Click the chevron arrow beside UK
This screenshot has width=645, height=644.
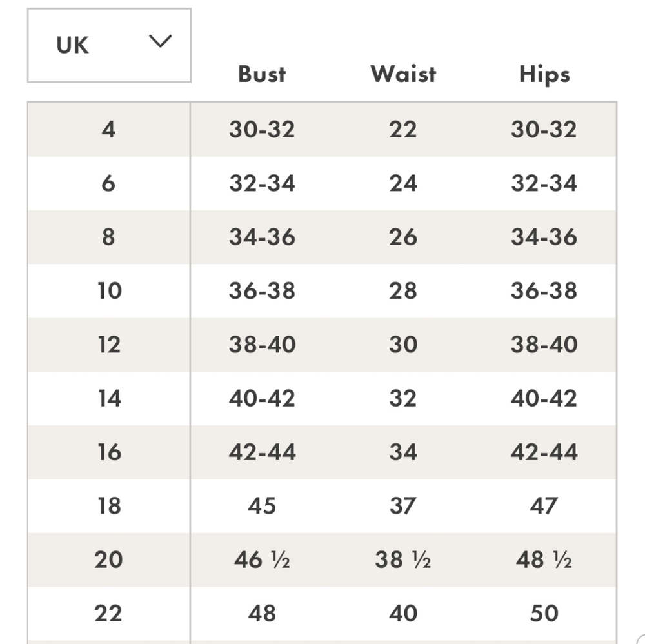[160, 41]
